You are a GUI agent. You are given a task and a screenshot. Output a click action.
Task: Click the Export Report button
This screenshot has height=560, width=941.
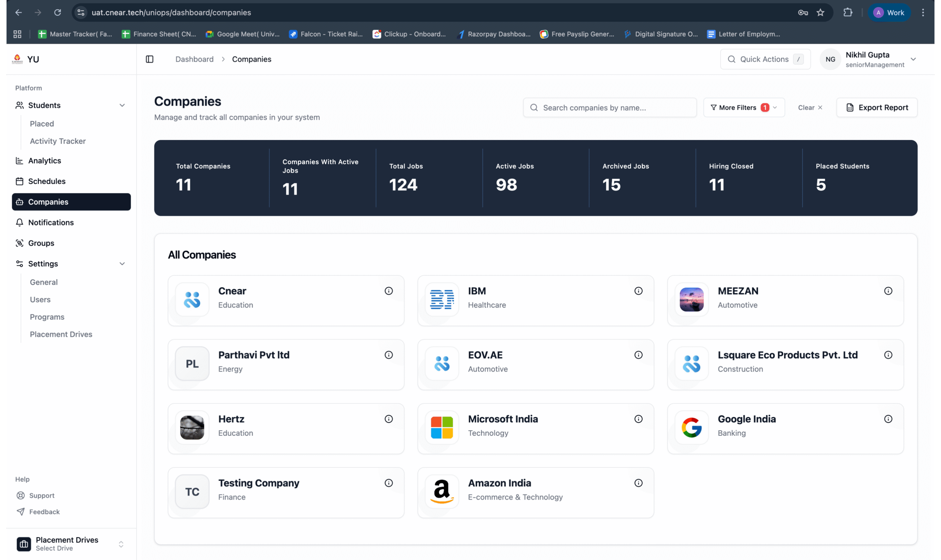876,108
